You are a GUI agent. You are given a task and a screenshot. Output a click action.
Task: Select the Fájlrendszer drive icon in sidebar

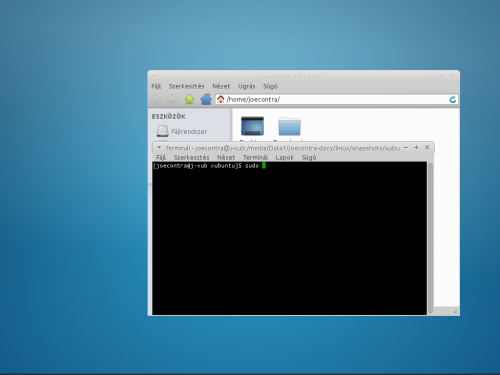(162, 131)
